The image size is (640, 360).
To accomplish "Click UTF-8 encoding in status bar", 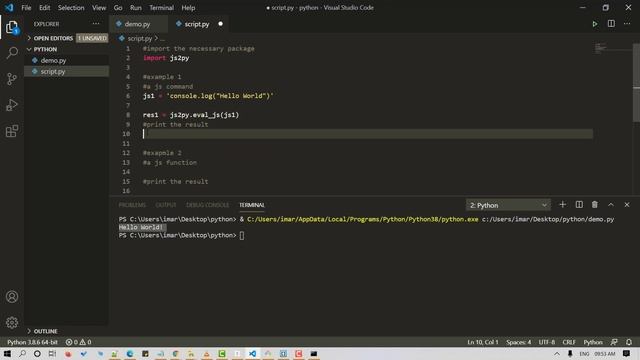I will [547, 342].
